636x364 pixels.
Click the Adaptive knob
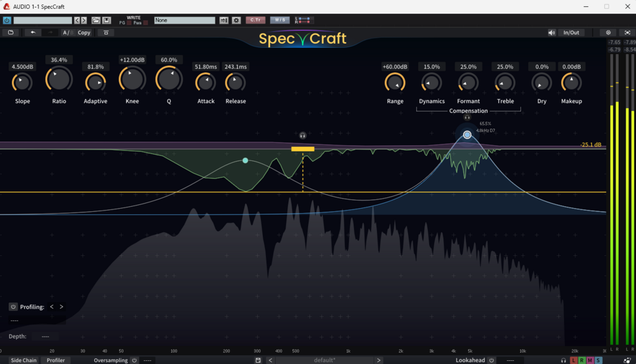(95, 83)
